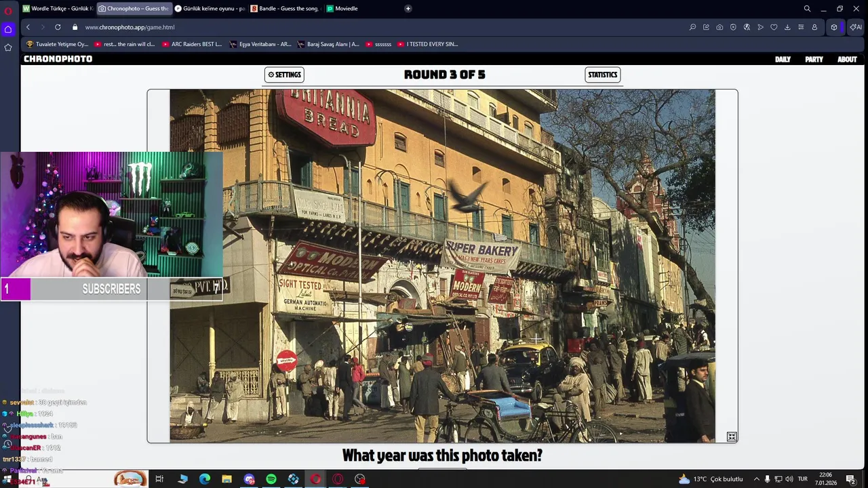Open the easy setup sliders icon

click(x=801, y=27)
